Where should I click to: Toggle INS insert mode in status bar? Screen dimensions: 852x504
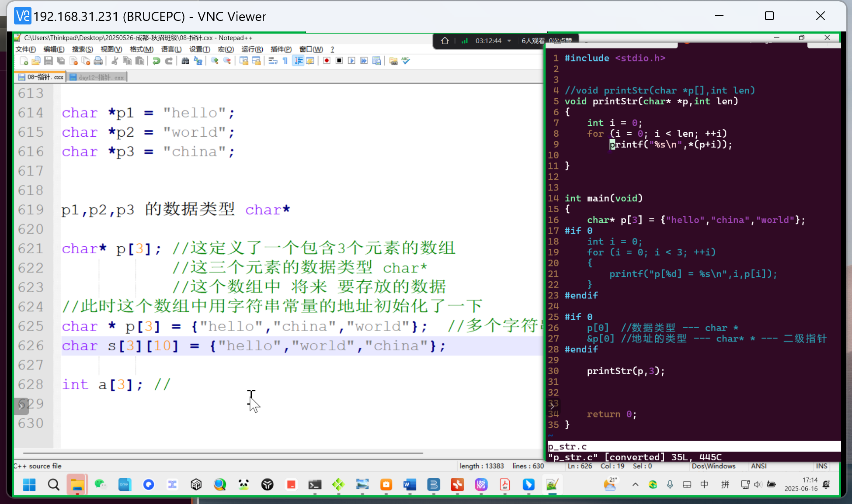[821, 466]
